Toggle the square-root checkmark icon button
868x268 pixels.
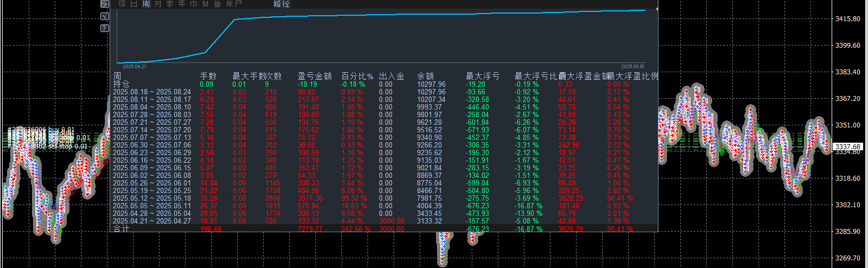coord(104,16)
